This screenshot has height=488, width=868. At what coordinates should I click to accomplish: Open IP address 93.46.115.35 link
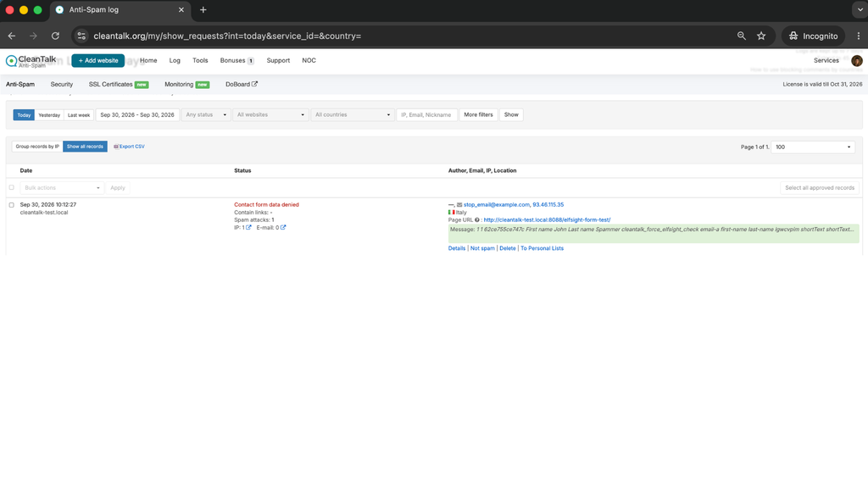click(x=548, y=205)
